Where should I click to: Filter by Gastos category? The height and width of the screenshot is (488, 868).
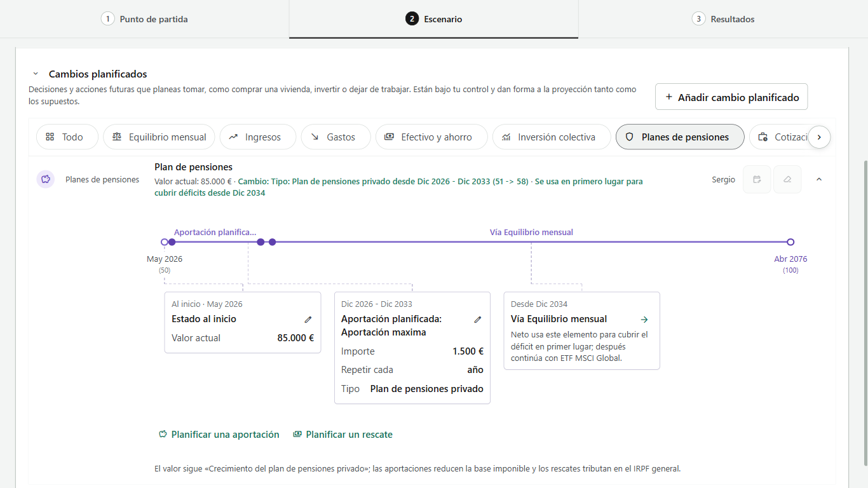click(336, 137)
